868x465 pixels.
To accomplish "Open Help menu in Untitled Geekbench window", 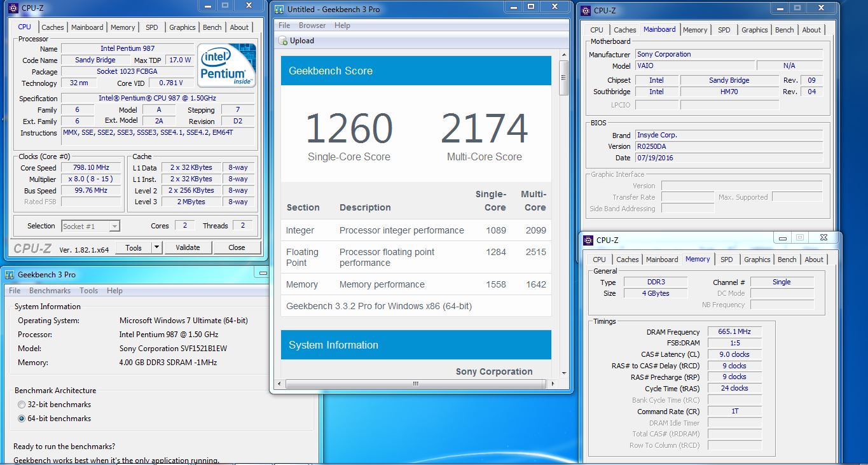I will coord(342,25).
